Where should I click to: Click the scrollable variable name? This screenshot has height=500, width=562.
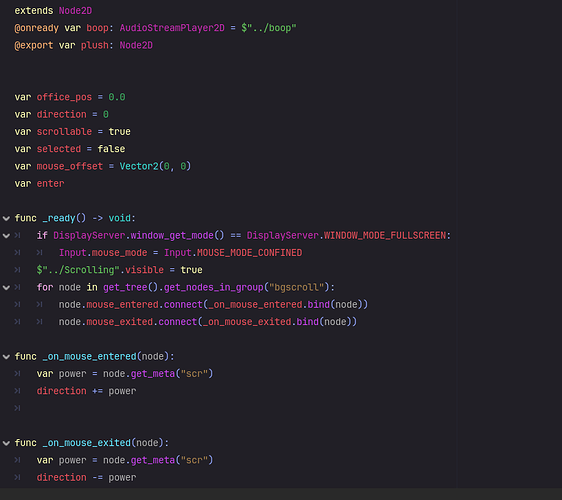(64, 132)
